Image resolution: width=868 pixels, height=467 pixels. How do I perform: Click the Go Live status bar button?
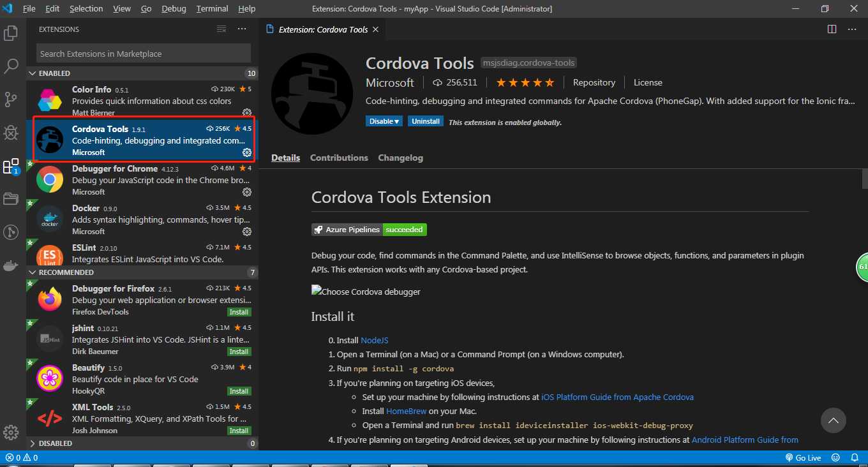click(803, 457)
